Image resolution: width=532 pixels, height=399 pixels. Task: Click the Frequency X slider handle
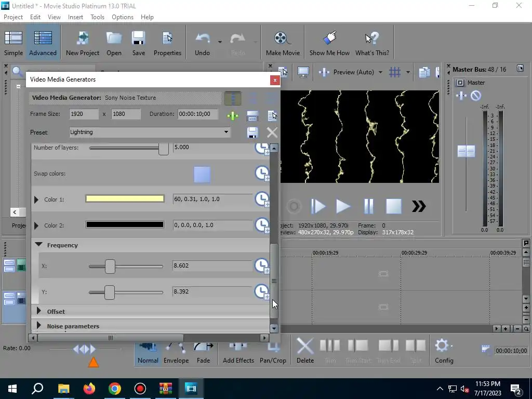pyautogui.click(x=110, y=267)
